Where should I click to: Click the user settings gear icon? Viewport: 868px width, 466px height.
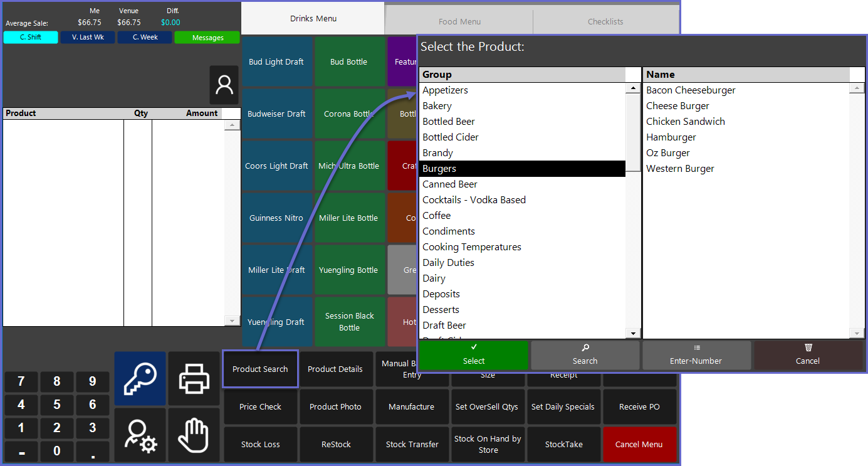tap(140, 435)
